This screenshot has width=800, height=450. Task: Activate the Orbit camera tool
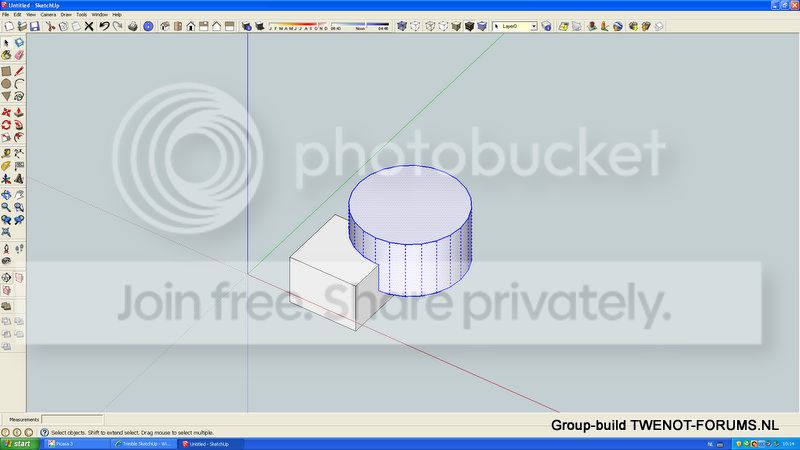point(6,195)
